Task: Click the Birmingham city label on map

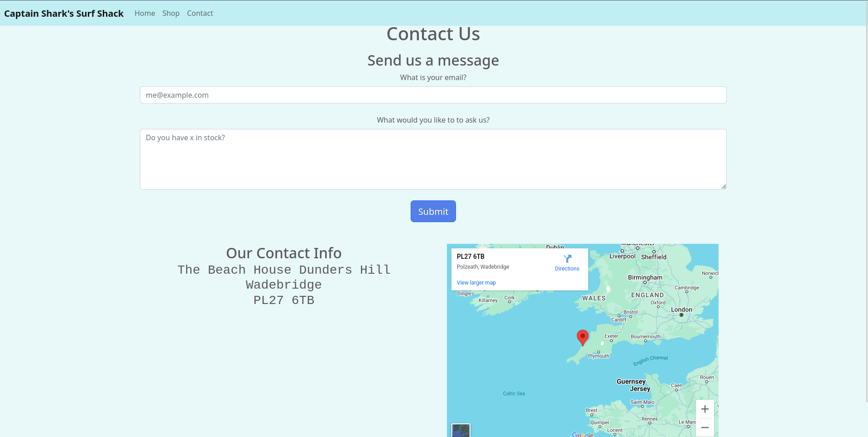Action: [x=645, y=277]
